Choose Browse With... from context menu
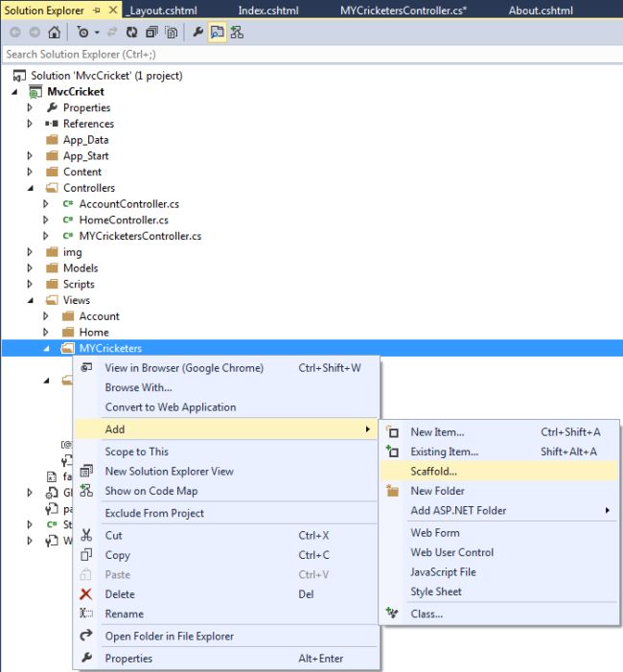 pos(226,387)
